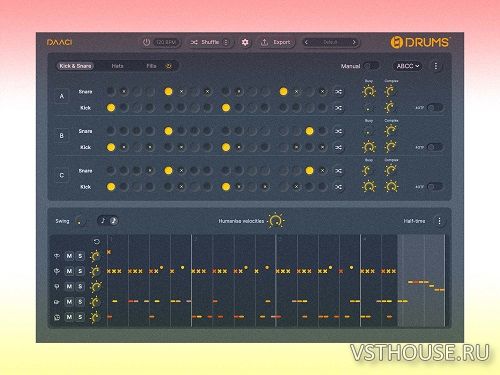This screenshot has width=500, height=375.
Task: Select the eighth-note swing icon
Action: click(103, 221)
